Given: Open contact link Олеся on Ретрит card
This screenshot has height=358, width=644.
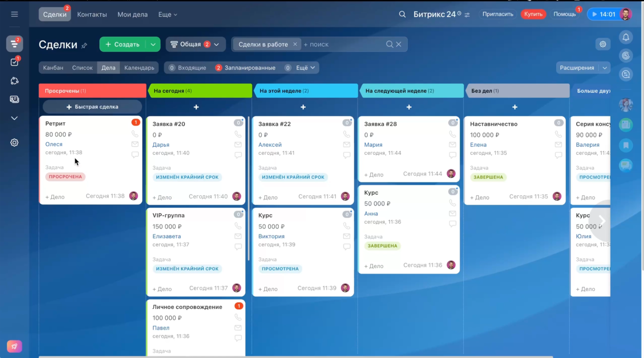Looking at the screenshot, I should coord(54,144).
